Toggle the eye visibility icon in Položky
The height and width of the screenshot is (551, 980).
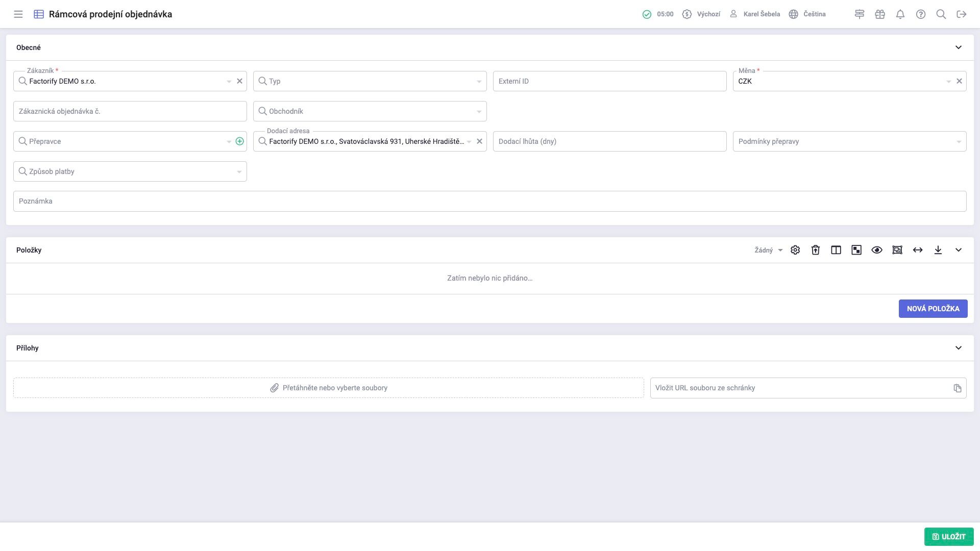tap(876, 250)
